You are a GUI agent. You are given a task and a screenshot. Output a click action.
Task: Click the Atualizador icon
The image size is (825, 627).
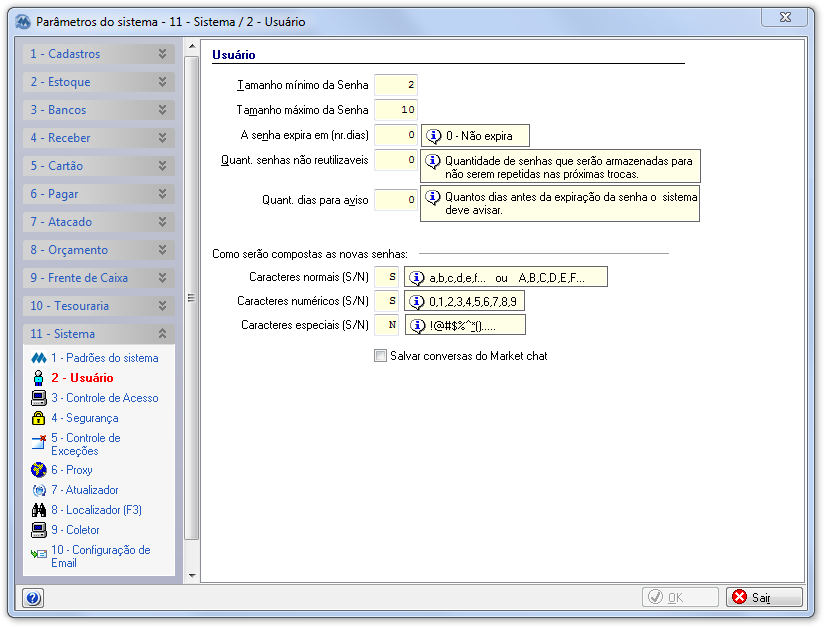38,490
